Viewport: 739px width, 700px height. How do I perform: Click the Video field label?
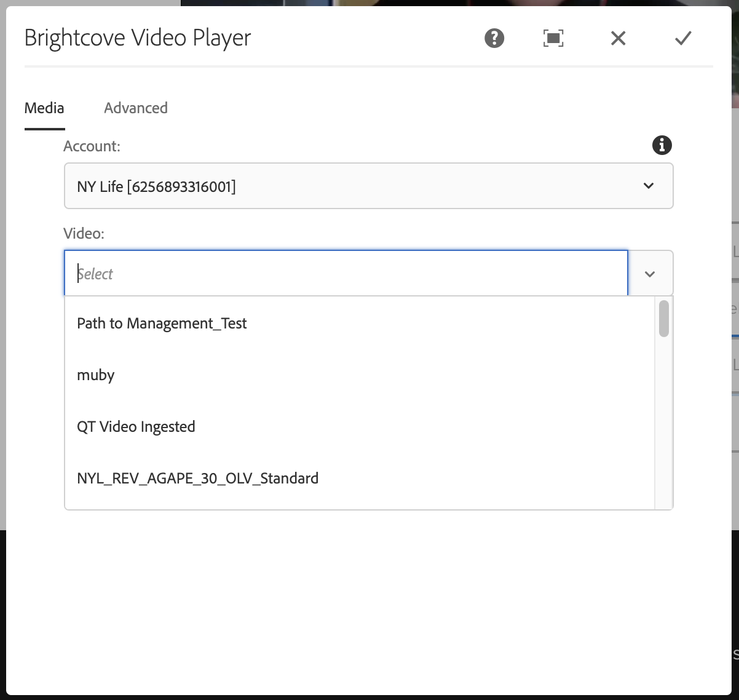pos(84,234)
